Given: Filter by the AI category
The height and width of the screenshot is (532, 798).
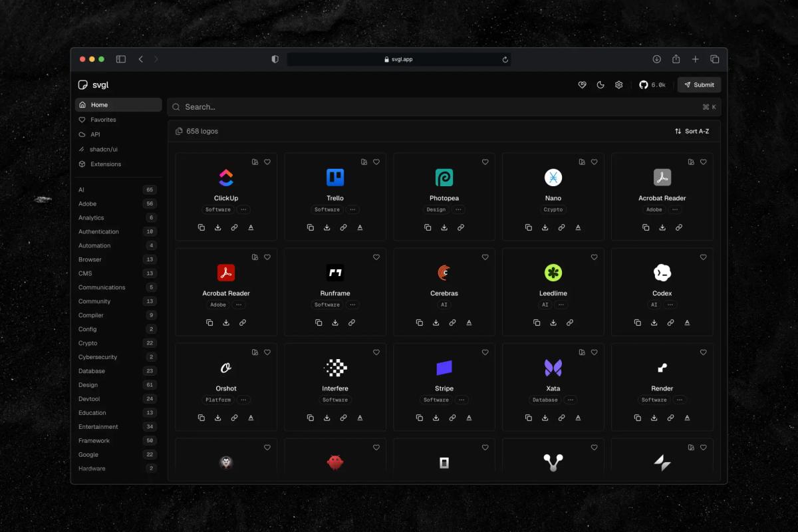Looking at the screenshot, I should coord(117,190).
